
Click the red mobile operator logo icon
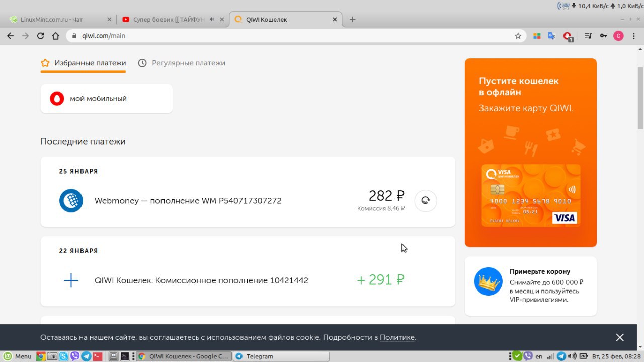57,99
